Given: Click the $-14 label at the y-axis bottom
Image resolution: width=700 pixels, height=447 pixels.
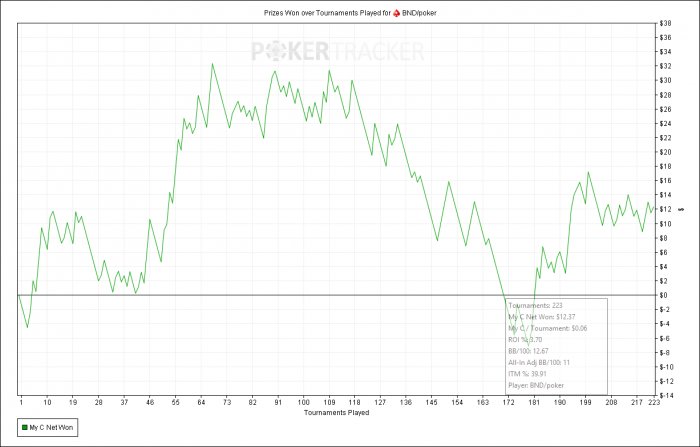Looking at the screenshot, I should [666, 396].
